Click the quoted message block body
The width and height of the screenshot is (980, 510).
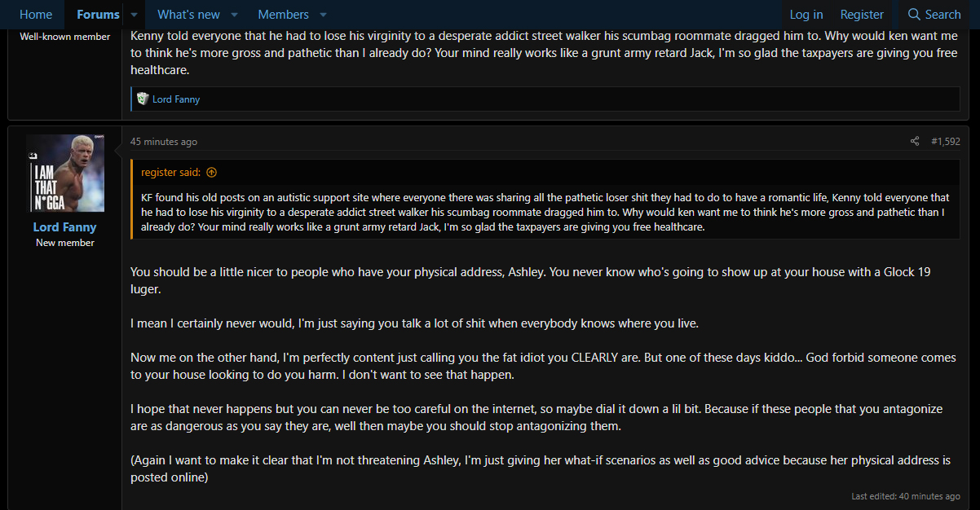[x=545, y=212]
